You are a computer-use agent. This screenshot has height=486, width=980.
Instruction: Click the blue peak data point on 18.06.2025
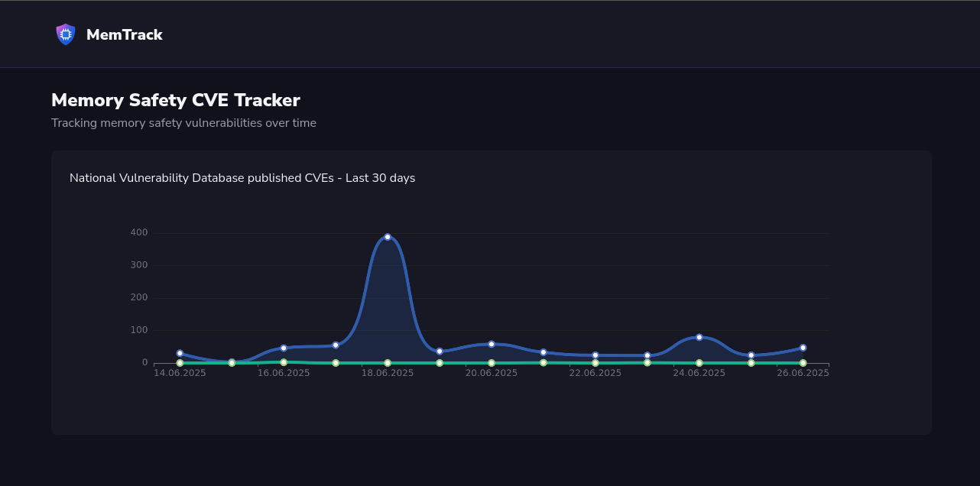pos(388,237)
